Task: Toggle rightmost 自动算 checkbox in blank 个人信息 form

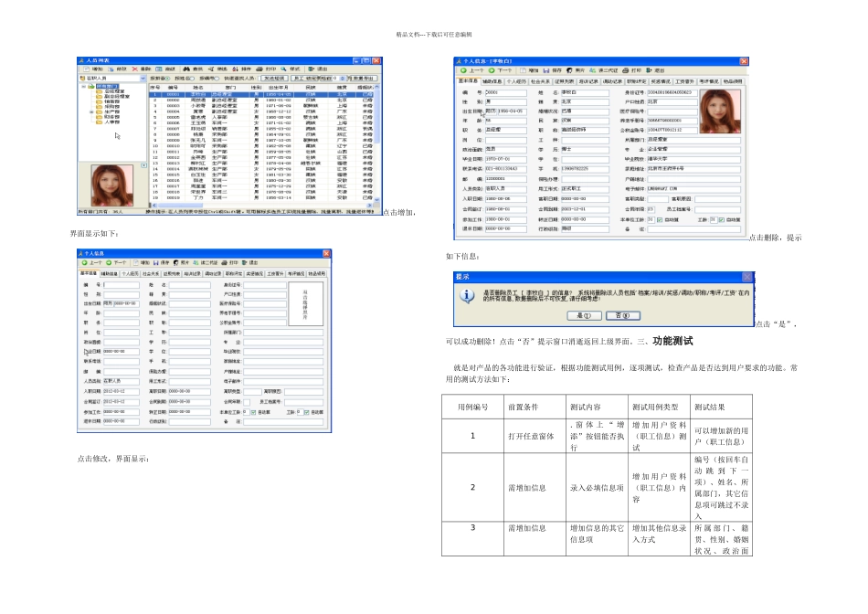Action: [307, 412]
